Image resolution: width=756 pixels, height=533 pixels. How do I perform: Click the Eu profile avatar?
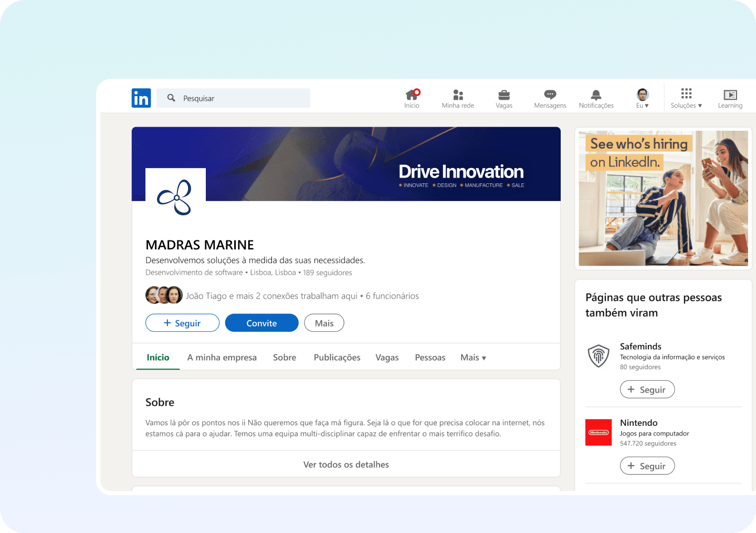(x=643, y=95)
